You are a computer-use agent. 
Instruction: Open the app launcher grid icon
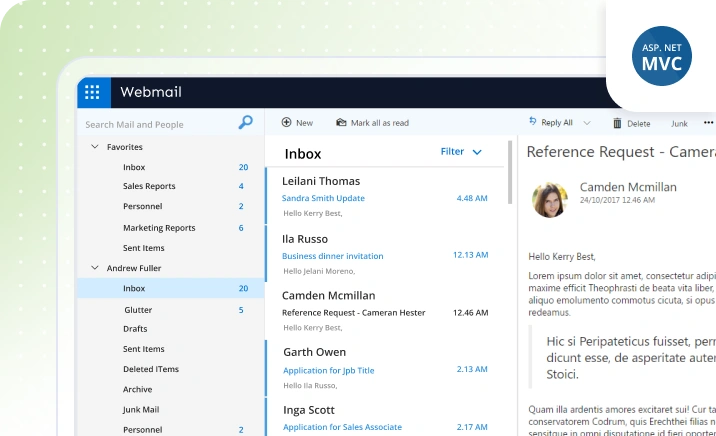[92, 92]
